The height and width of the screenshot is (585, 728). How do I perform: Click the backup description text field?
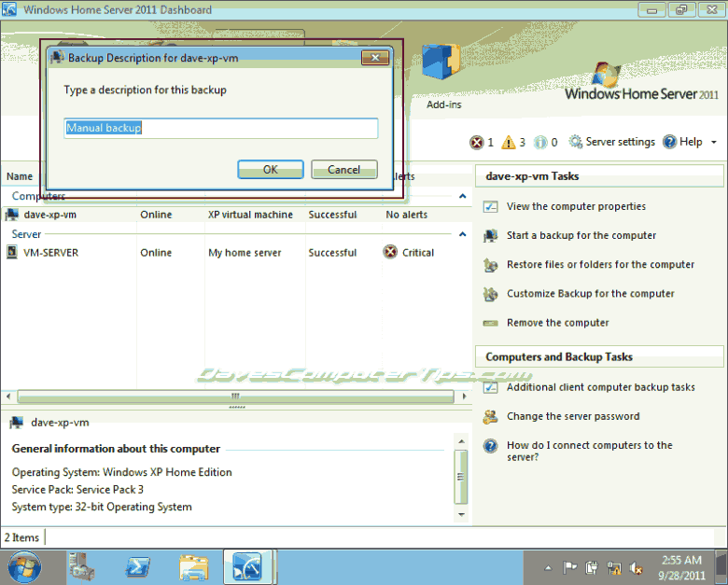pos(221,128)
